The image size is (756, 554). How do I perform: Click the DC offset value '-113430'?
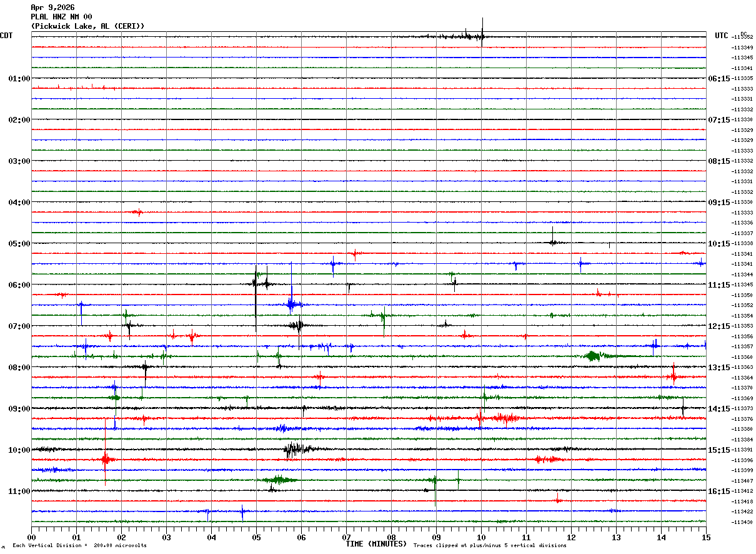click(742, 522)
